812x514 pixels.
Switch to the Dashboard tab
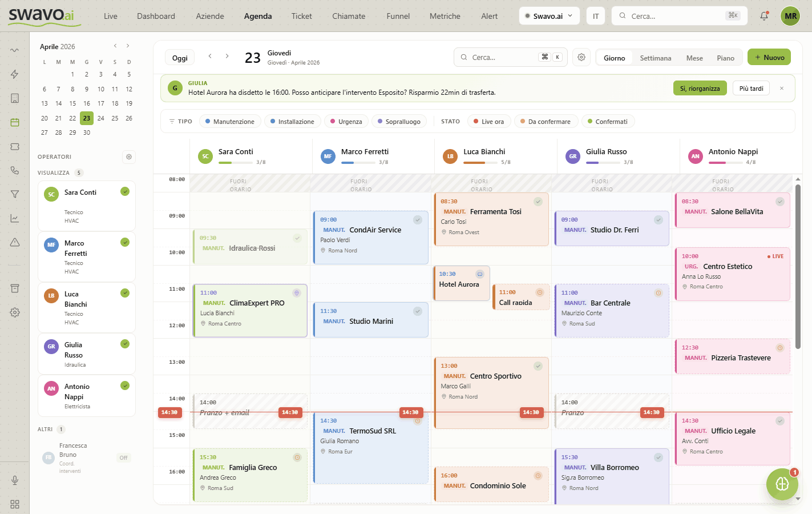pos(156,16)
